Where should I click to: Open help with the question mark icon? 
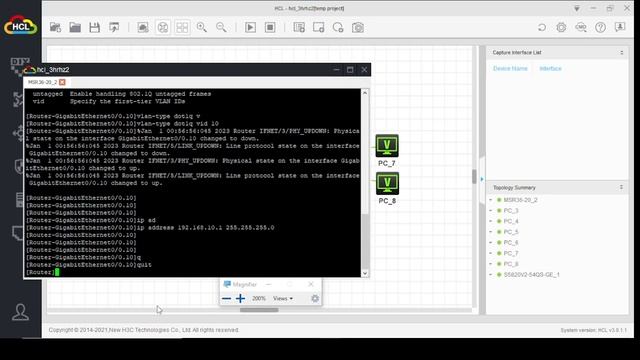pyautogui.click(x=600, y=27)
